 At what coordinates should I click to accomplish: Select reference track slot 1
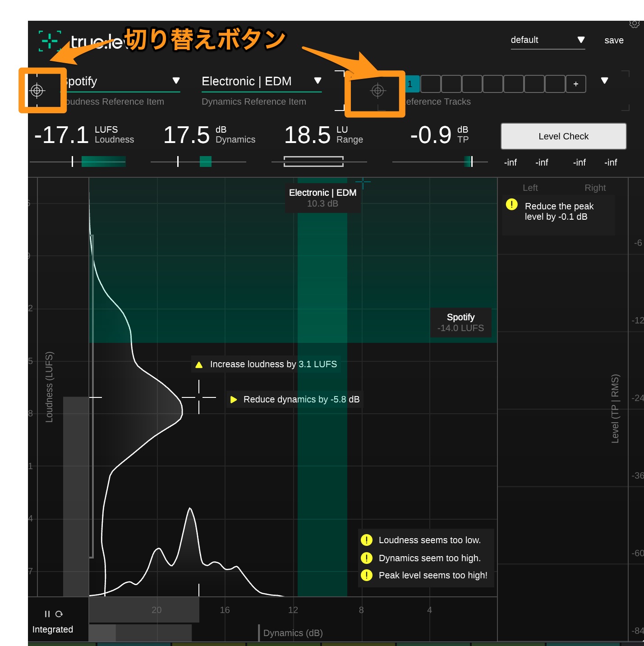pos(410,84)
